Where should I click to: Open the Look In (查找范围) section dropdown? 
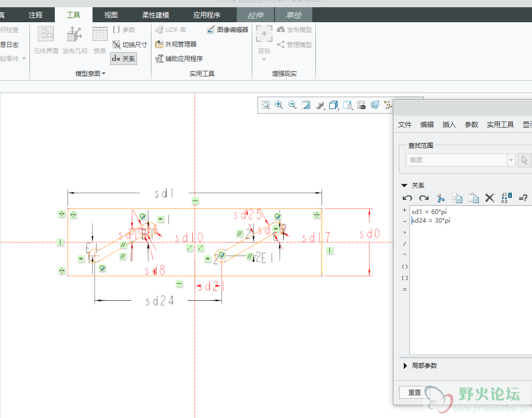tap(511, 160)
